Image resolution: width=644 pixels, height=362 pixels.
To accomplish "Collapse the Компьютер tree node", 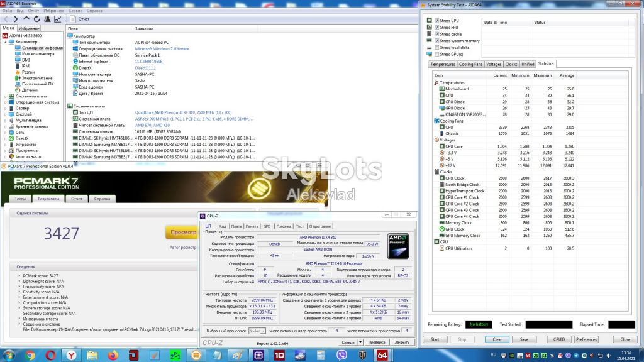I will (x=5, y=42).
